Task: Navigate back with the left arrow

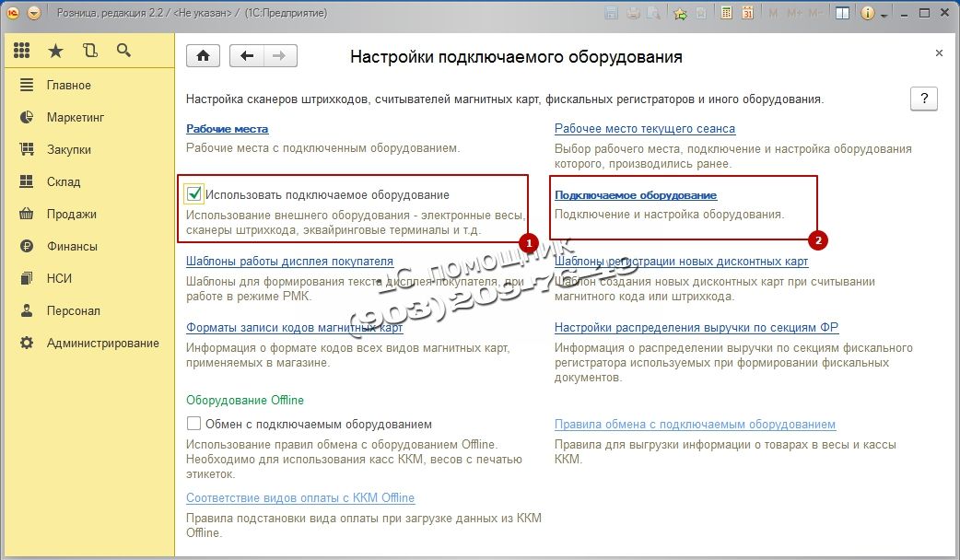Action: pyautogui.click(x=246, y=56)
